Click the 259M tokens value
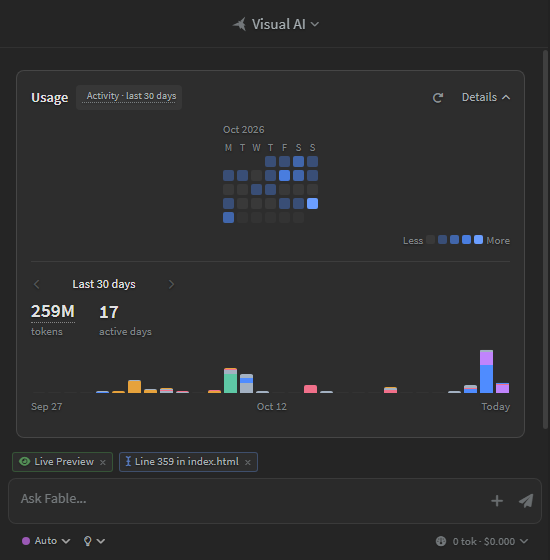 (53, 312)
